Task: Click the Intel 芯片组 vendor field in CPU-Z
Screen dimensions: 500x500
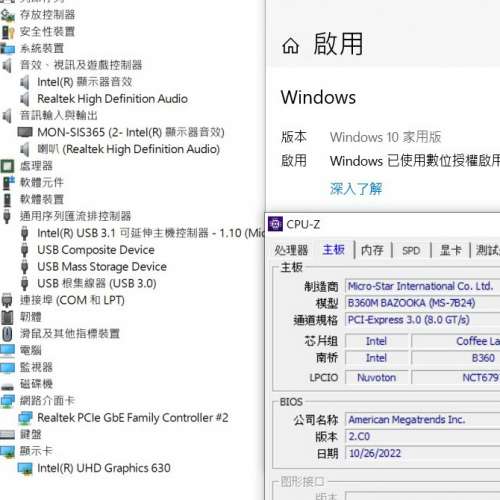Action: click(x=377, y=341)
